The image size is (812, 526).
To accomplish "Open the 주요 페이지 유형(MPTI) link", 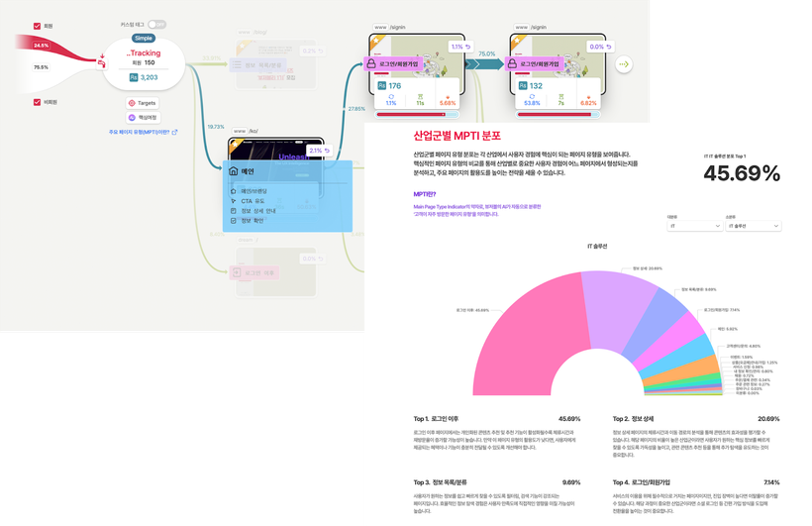I will click(x=146, y=131).
